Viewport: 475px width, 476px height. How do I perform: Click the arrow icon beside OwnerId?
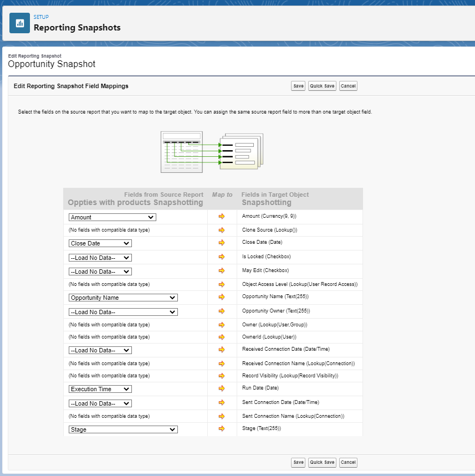pyautogui.click(x=222, y=337)
